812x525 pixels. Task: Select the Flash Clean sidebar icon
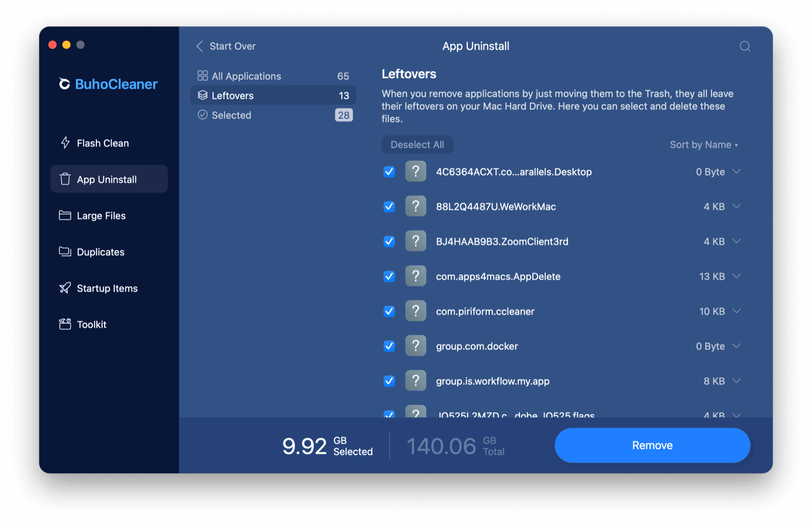tap(64, 143)
